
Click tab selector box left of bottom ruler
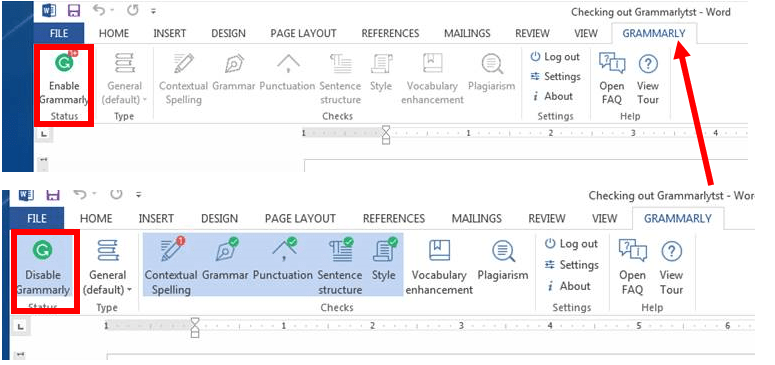coord(20,326)
